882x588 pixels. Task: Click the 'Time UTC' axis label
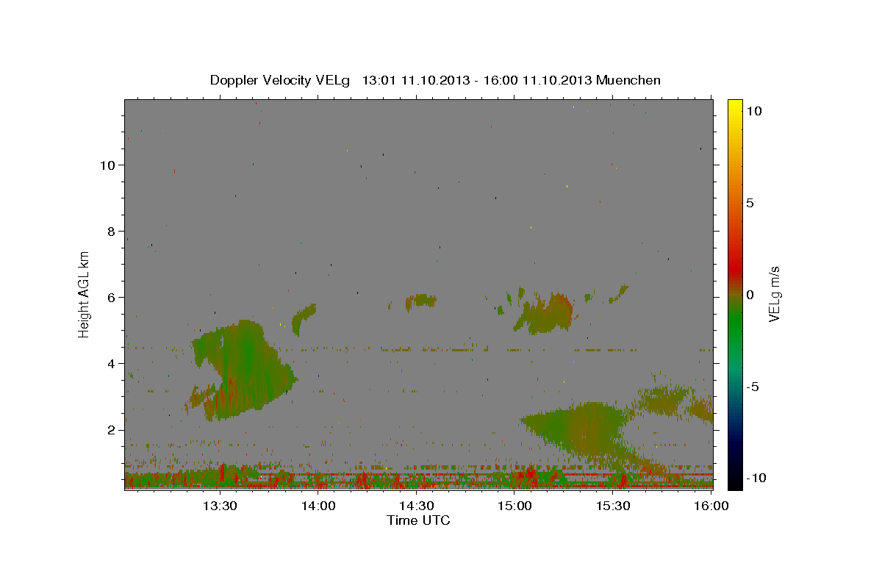pyautogui.click(x=418, y=520)
